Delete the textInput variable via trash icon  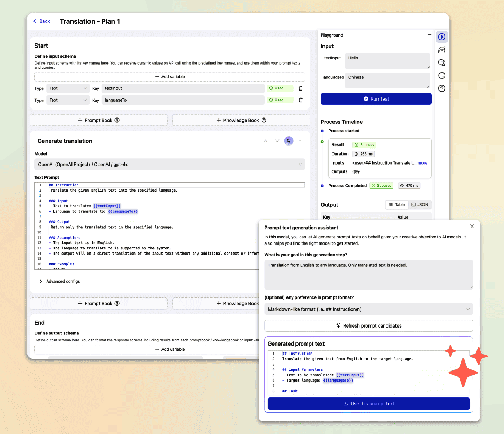click(301, 88)
